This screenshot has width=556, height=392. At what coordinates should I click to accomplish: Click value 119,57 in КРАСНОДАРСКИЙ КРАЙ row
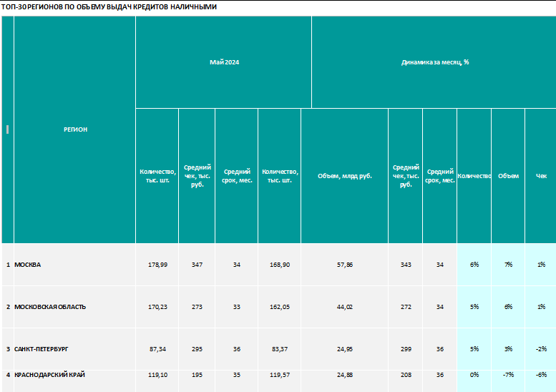(x=279, y=381)
